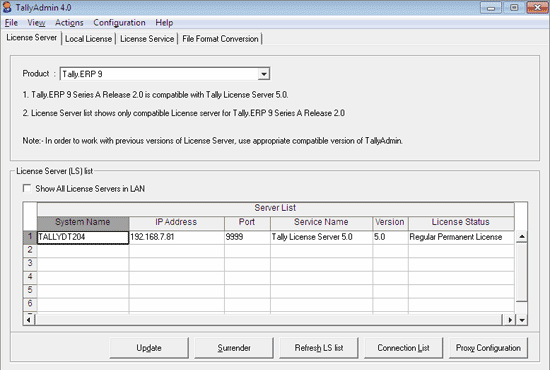Click the Server List table title header

coord(275,208)
